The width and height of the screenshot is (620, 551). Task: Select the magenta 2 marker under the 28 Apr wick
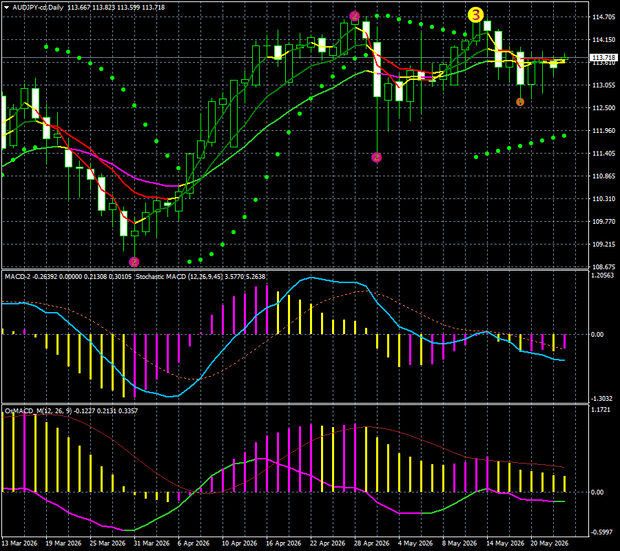[377, 157]
